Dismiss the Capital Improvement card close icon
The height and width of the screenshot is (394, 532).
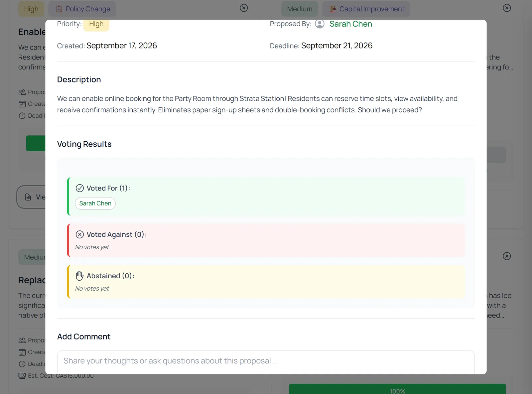coord(507,8)
